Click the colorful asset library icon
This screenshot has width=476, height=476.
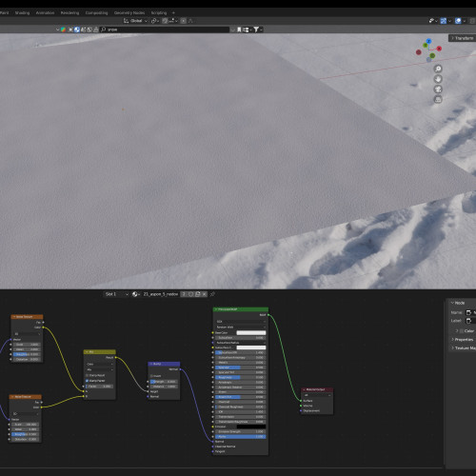(x=63, y=30)
